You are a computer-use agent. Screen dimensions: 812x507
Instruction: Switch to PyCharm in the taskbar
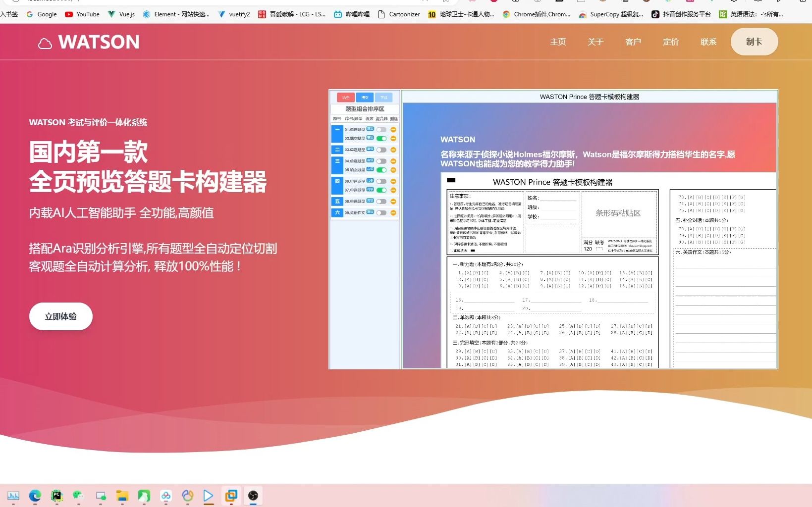(x=57, y=496)
